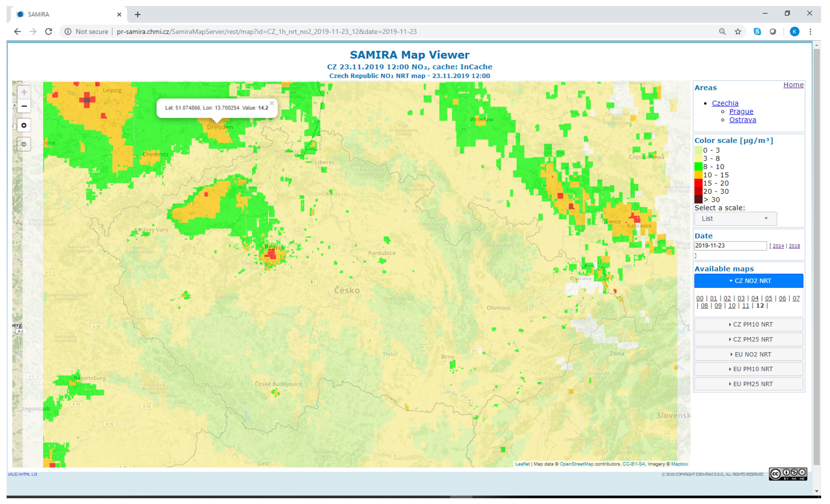Open the Creative Commons license badge

click(x=788, y=474)
